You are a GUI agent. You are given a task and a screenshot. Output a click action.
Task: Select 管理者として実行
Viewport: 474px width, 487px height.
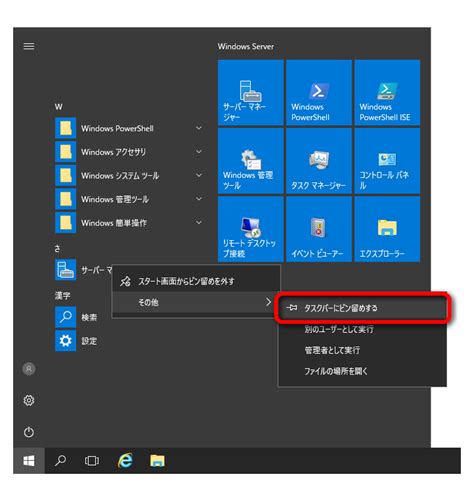363,350
